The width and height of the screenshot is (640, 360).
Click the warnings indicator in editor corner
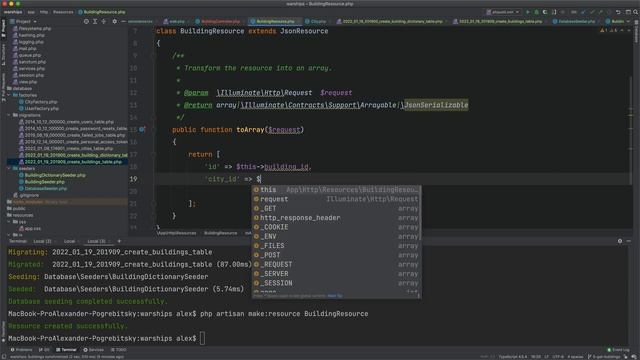[x=609, y=31]
